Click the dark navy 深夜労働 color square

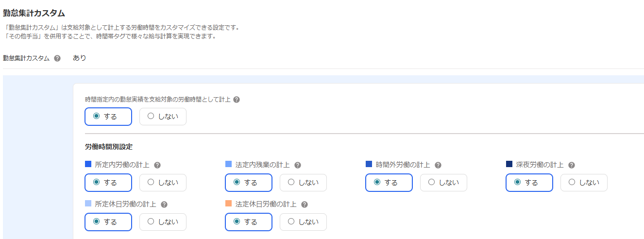click(x=509, y=164)
